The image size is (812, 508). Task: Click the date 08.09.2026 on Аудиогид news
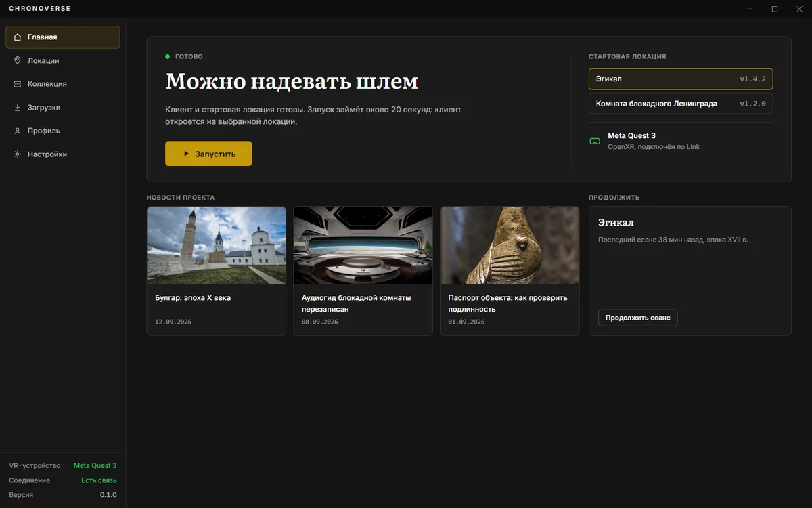[x=320, y=322]
